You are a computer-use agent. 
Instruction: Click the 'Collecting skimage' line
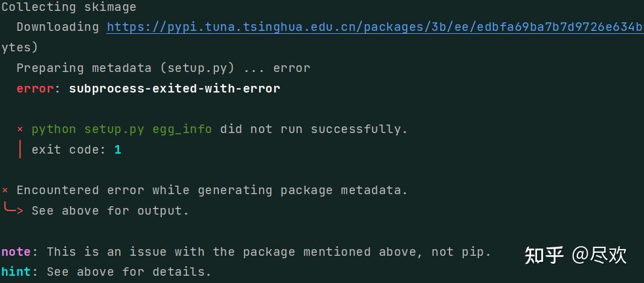tap(69, 7)
